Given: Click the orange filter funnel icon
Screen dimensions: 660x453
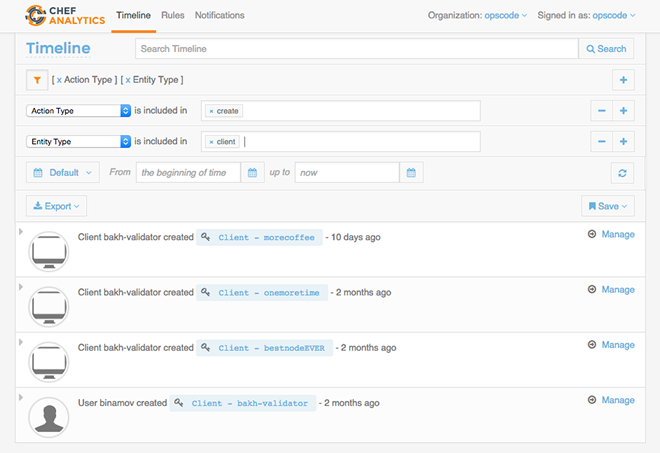Looking at the screenshot, I should [x=36, y=80].
